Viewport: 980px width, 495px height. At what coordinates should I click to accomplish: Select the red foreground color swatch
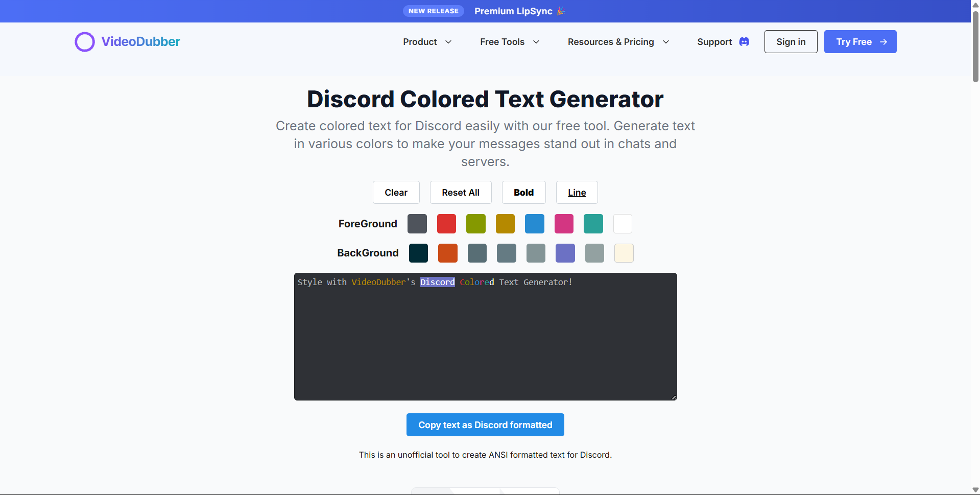(446, 224)
